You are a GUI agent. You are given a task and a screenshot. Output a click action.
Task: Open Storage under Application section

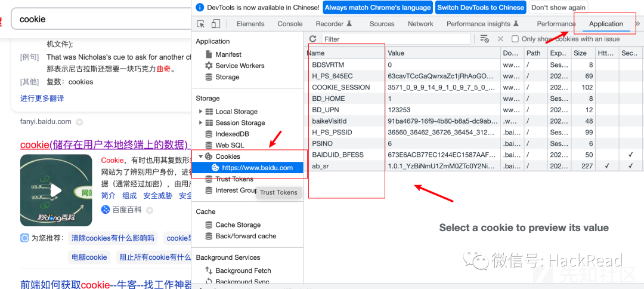pos(222,77)
